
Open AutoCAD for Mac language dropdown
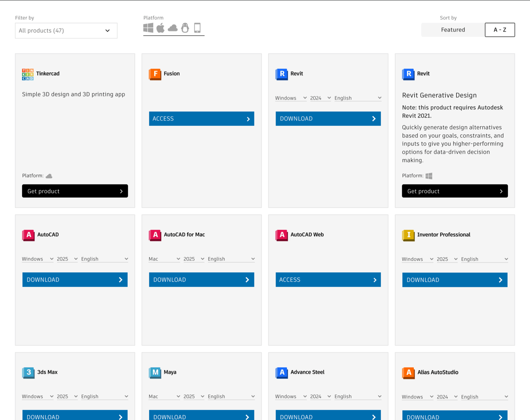pyautogui.click(x=231, y=259)
